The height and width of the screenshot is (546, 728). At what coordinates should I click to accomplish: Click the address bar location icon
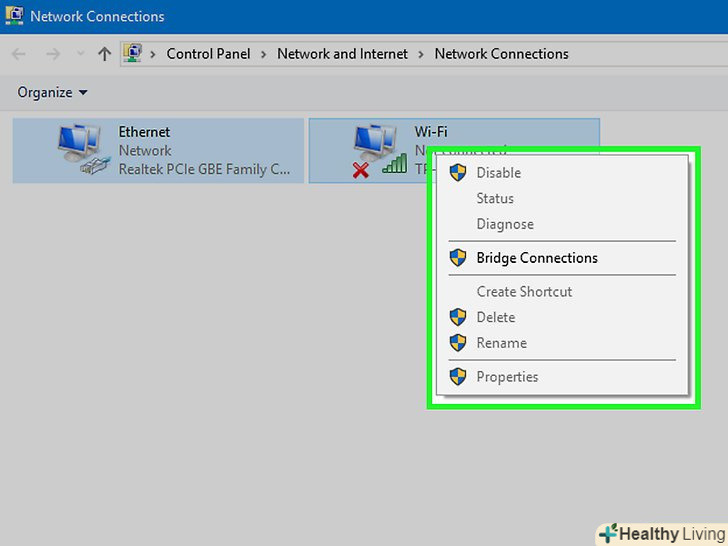[133, 53]
